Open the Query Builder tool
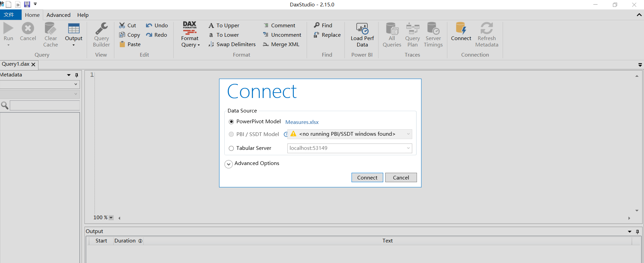This screenshot has height=263, width=644. 101,35
